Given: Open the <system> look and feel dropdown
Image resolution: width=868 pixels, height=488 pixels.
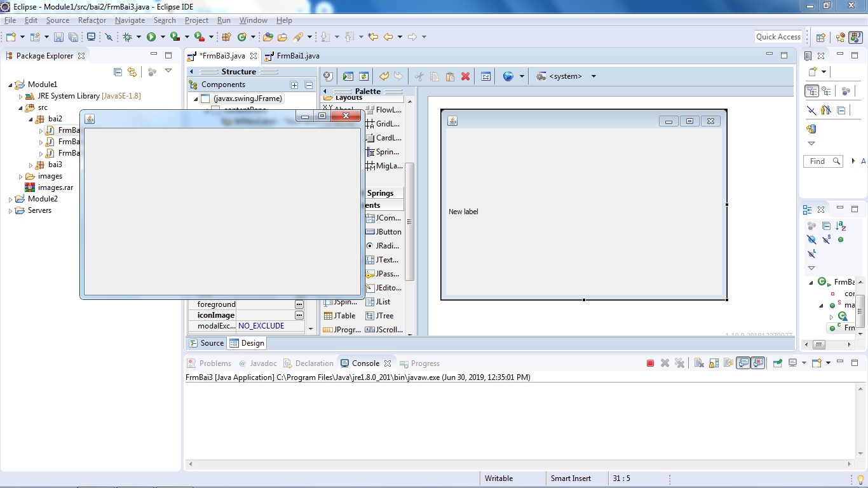Looking at the screenshot, I should click(566, 76).
